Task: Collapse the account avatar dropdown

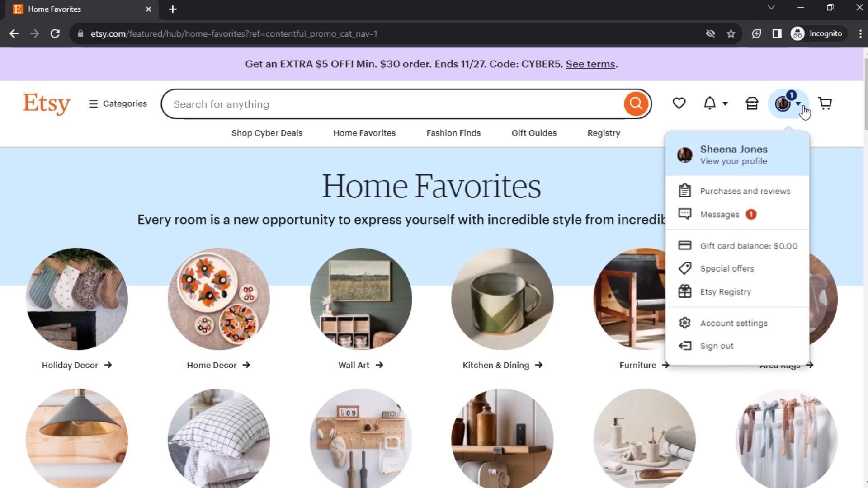Action: (x=788, y=103)
